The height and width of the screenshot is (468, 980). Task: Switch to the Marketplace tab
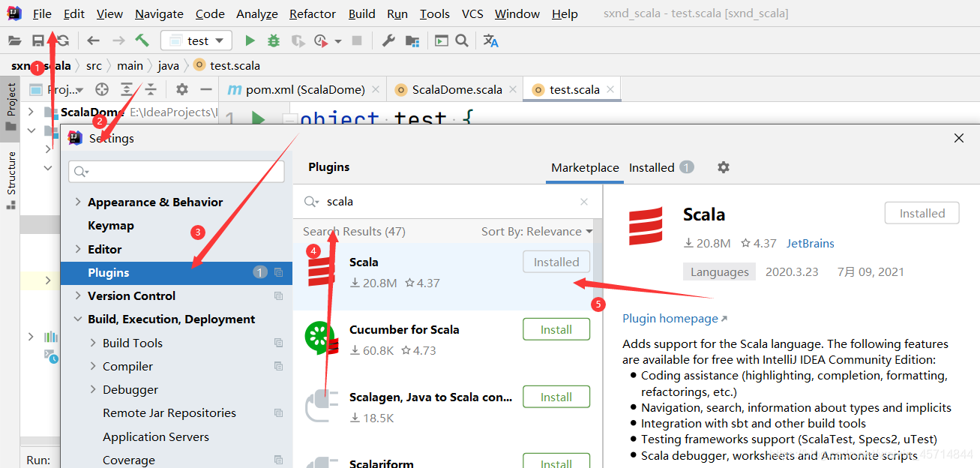585,167
